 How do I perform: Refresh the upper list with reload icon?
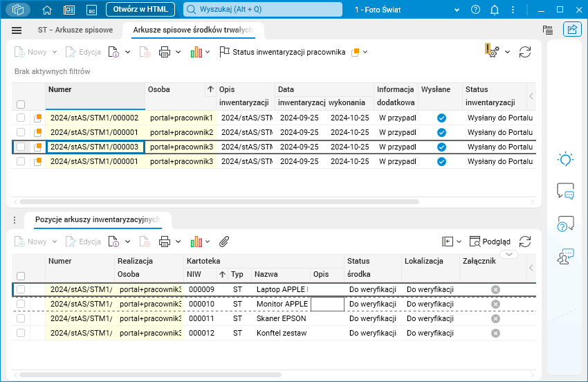pos(525,52)
